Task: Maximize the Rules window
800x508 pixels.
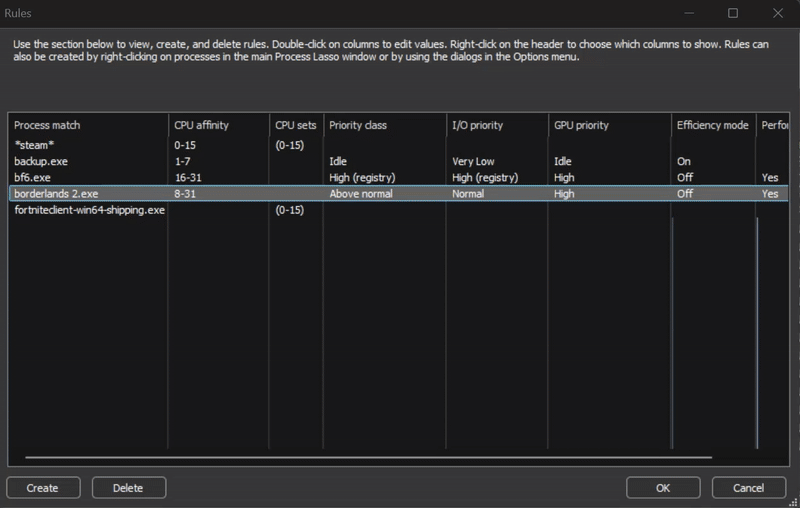Action: [x=733, y=13]
